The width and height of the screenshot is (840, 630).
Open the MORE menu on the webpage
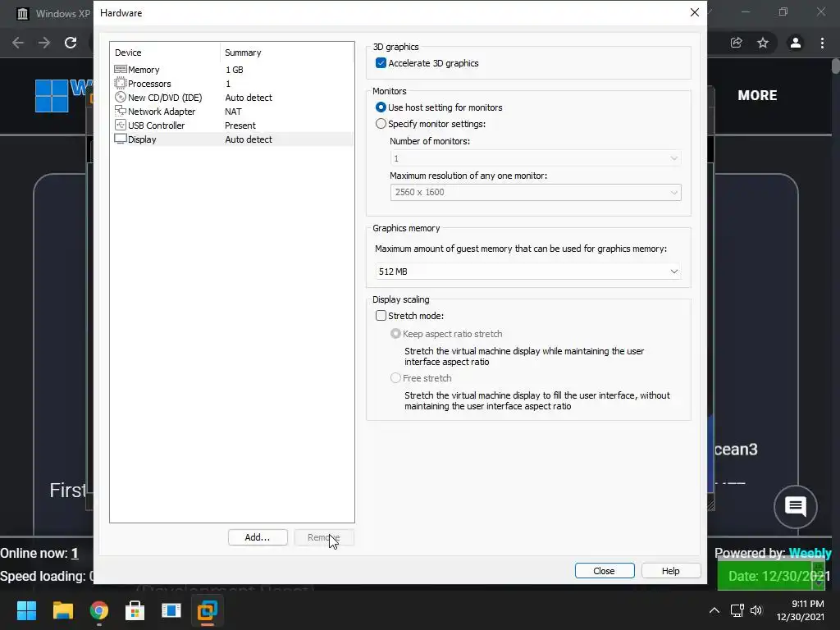tap(757, 95)
